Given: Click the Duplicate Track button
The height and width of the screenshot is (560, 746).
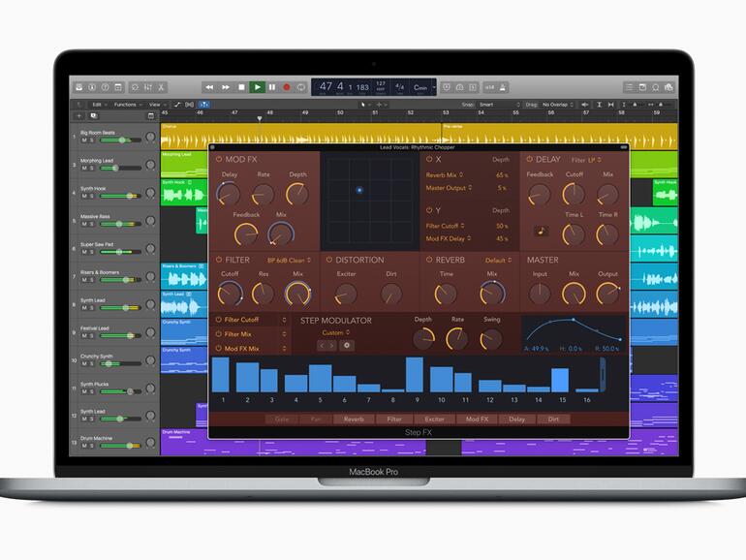Looking at the screenshot, I should click(94, 116).
